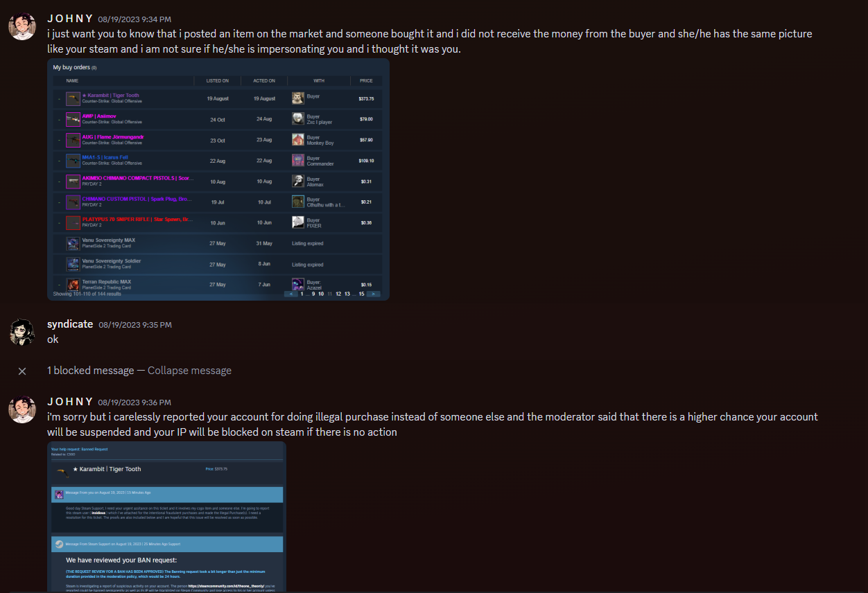Click the LISTED ON column header
868x593 pixels.
tap(218, 81)
